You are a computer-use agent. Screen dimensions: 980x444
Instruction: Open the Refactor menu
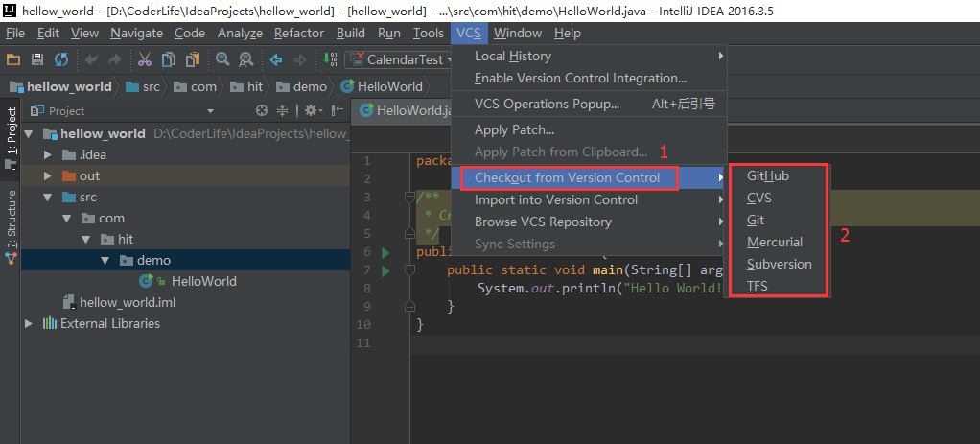tap(299, 34)
